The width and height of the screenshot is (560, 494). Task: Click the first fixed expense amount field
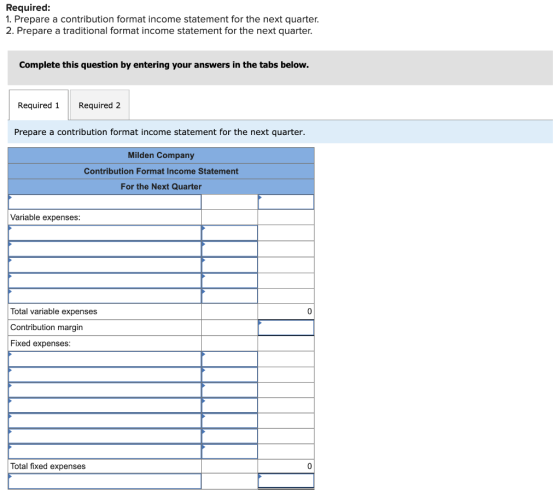pyautogui.click(x=229, y=359)
